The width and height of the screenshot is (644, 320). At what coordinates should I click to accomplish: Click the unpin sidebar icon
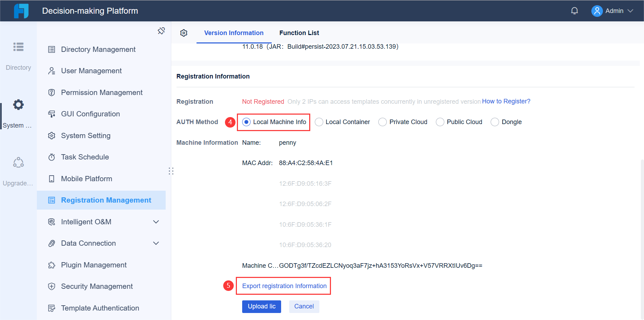[x=161, y=30]
